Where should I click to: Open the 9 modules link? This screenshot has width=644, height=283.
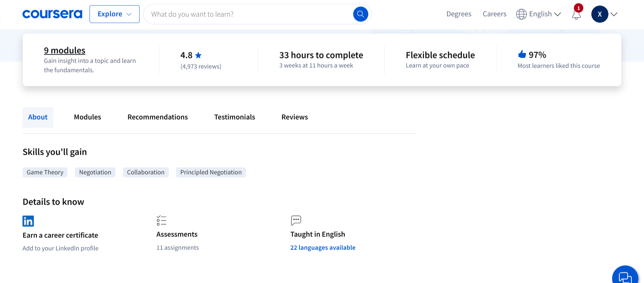(x=65, y=51)
